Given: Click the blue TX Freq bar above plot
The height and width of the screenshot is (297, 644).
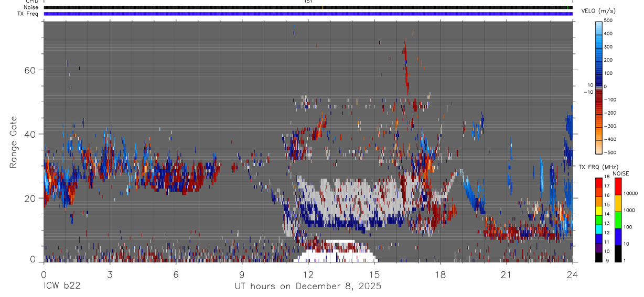Looking at the screenshot, I should click(308, 14).
